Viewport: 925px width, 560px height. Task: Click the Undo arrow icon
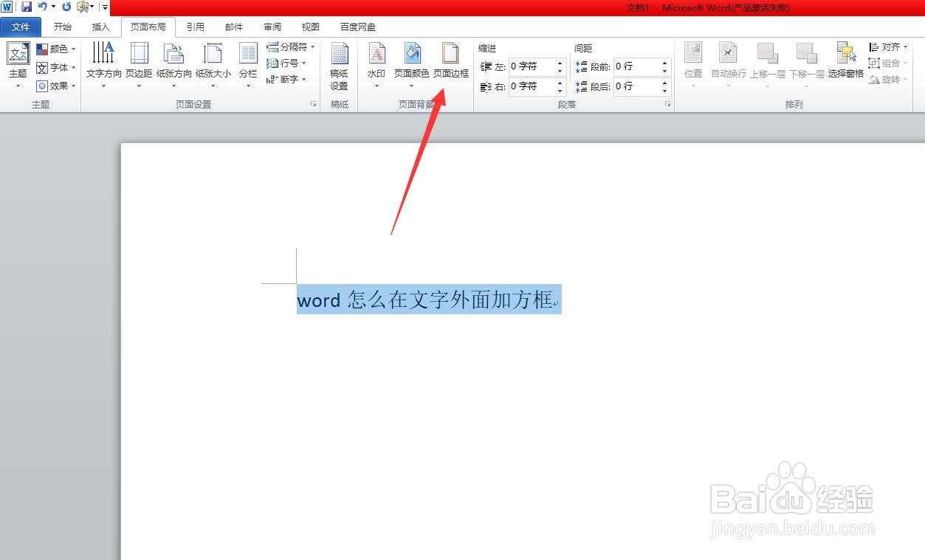tap(43, 7)
